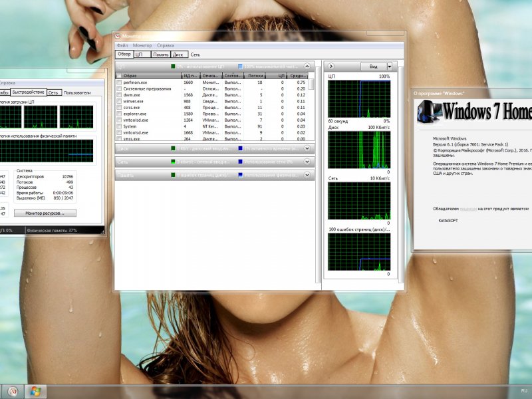532x399 pixels.
Task: Click Выделено (МБ) value 850 / 2047
Action: tap(63, 198)
